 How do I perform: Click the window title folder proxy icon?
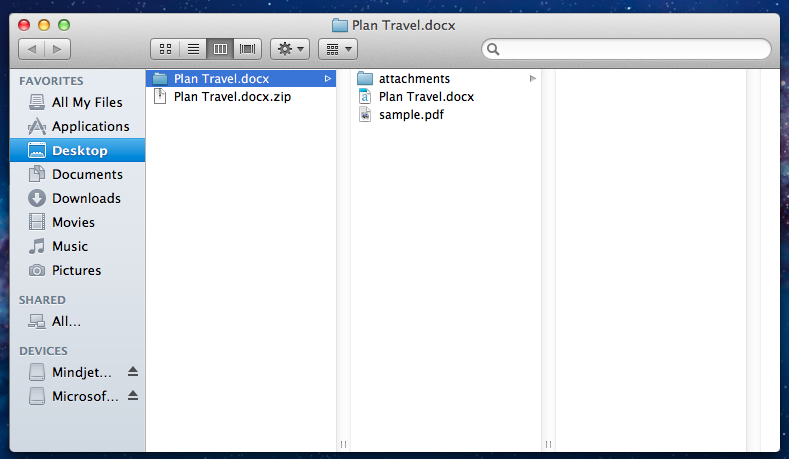click(x=340, y=25)
